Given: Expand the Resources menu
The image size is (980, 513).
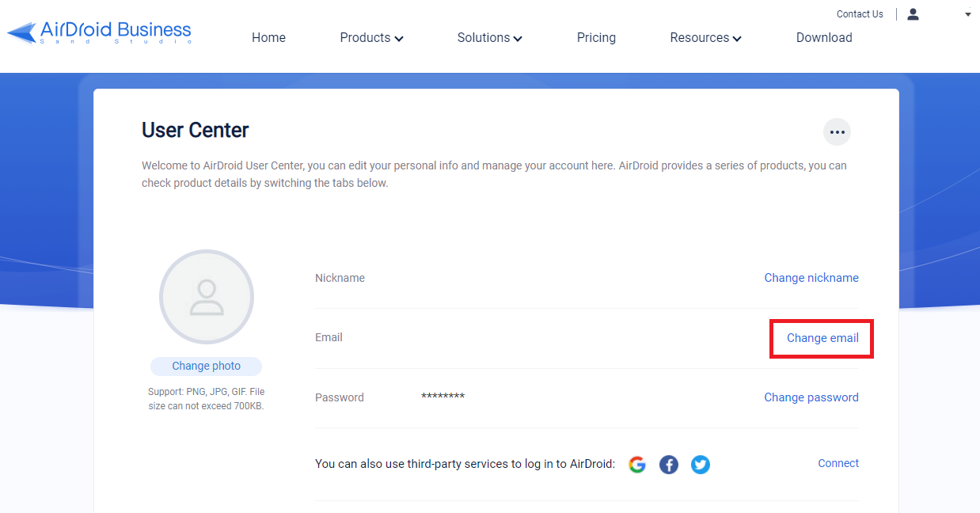Looking at the screenshot, I should (705, 37).
